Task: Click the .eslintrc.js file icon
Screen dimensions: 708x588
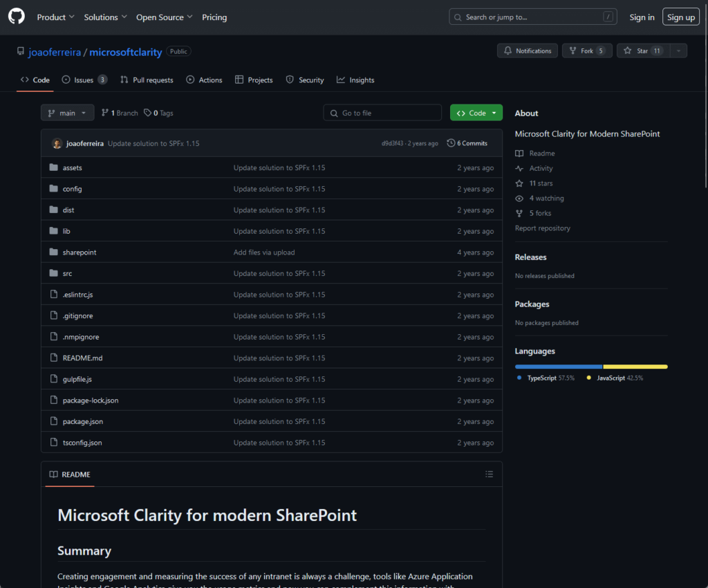Action: pos(54,295)
